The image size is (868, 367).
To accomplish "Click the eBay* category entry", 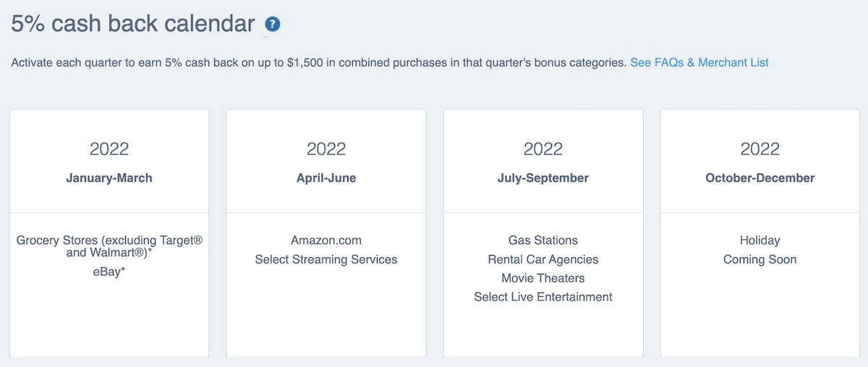I will pos(109,272).
